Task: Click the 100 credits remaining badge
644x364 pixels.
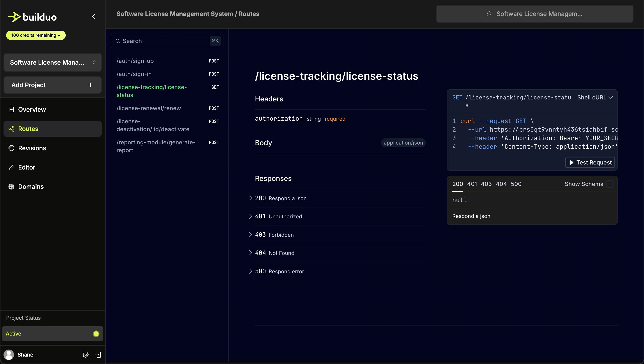Action: tap(36, 35)
